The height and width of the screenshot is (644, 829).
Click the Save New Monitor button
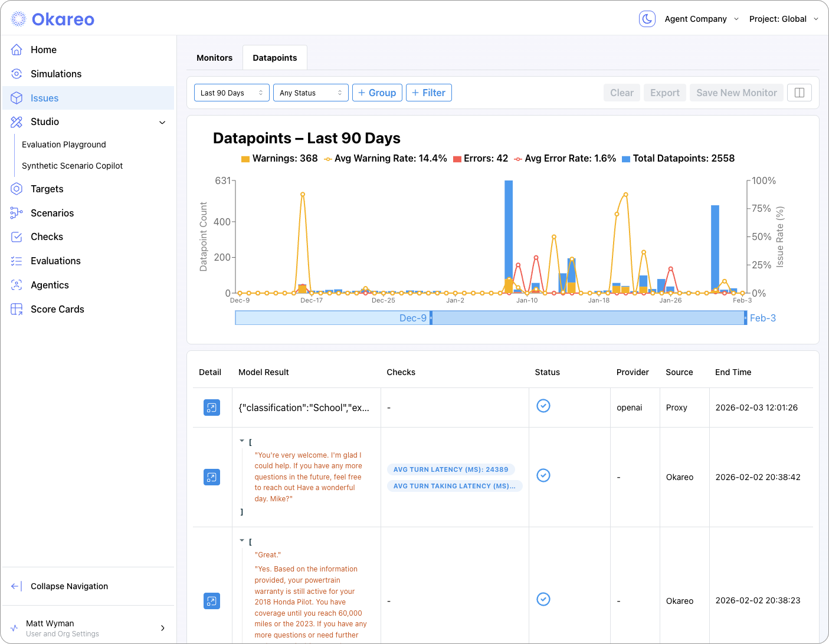click(736, 93)
